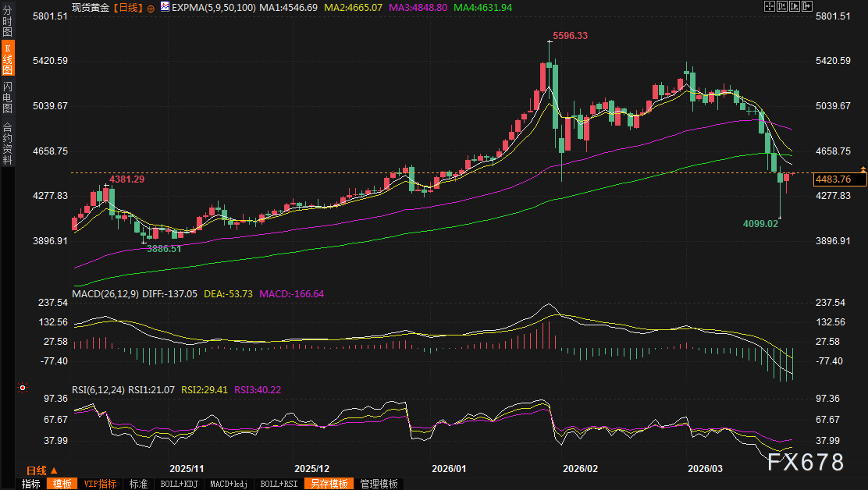Toggle the 模板 bottom tab
The image size is (868, 490).
click(62, 484)
